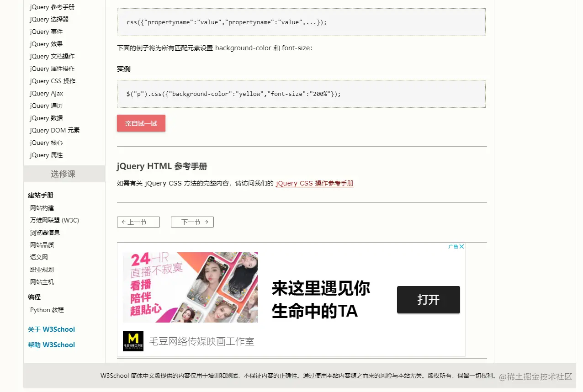
Task: Click the ad banner image thumbnail
Action: tap(190, 287)
